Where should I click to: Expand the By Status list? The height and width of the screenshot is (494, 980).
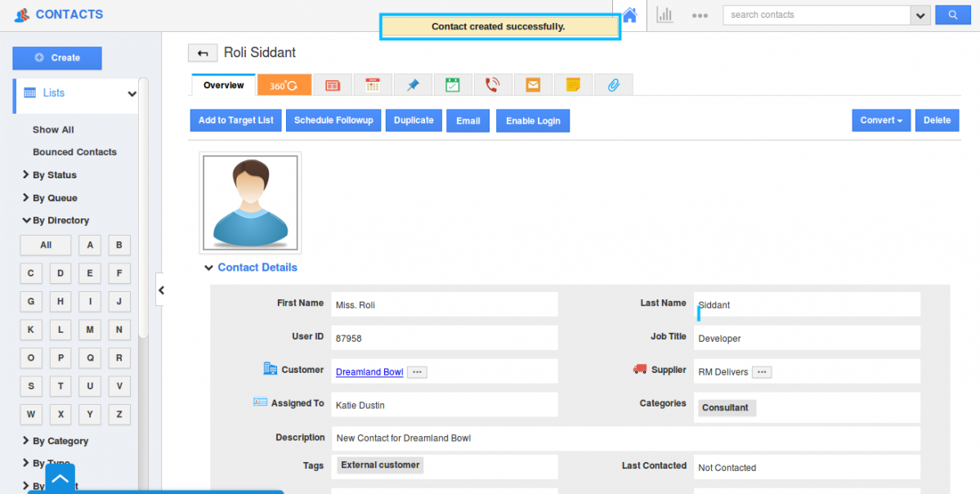click(x=54, y=175)
